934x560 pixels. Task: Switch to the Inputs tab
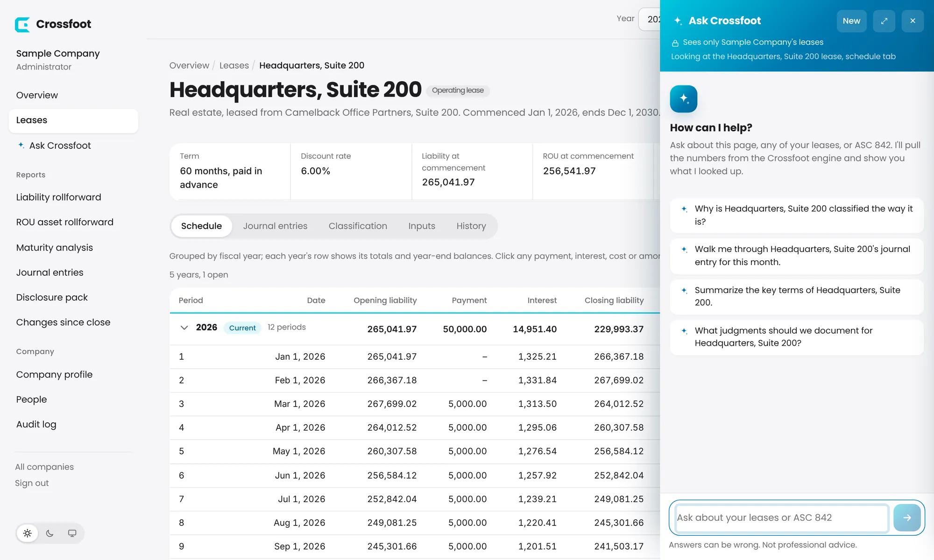pyautogui.click(x=422, y=226)
